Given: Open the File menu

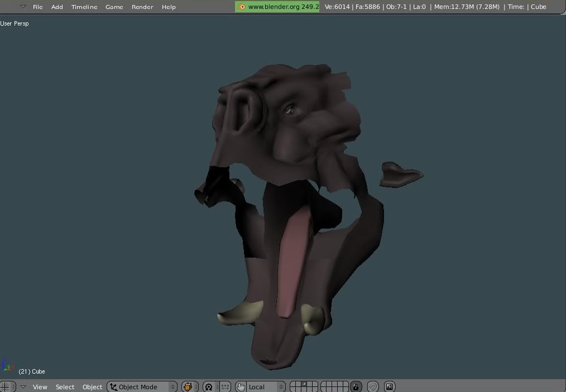Looking at the screenshot, I should pyautogui.click(x=37, y=7).
